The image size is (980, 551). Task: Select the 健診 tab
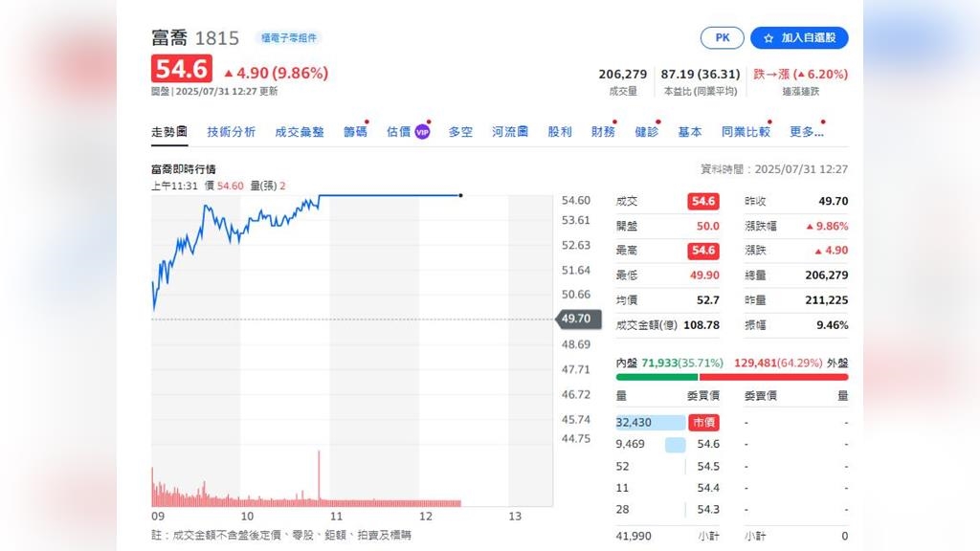(x=646, y=132)
